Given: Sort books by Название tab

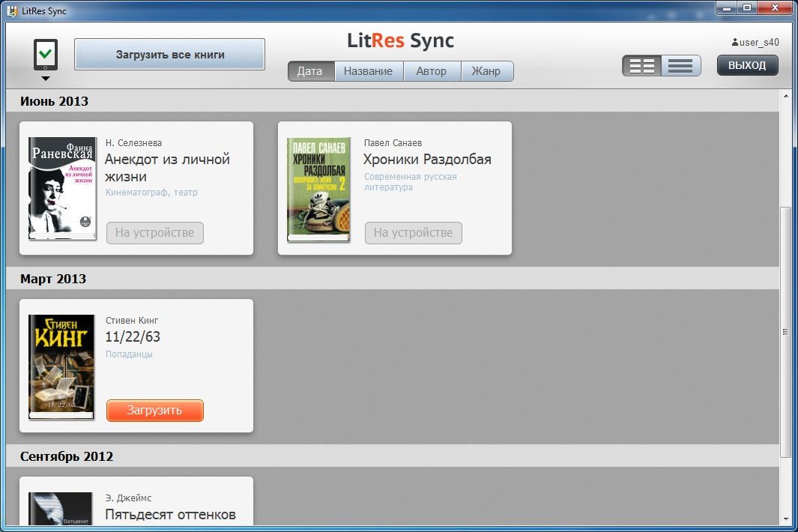Looking at the screenshot, I should point(369,71).
